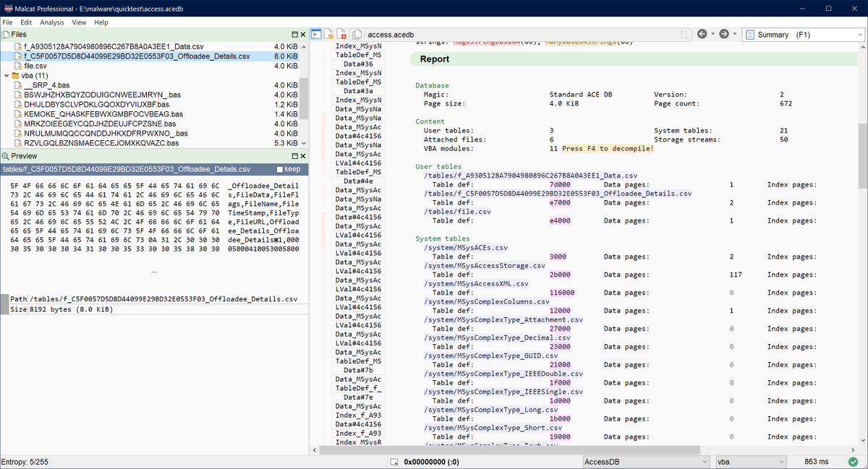Open the Edit menu
The height and width of the screenshot is (469, 868).
tap(26, 22)
